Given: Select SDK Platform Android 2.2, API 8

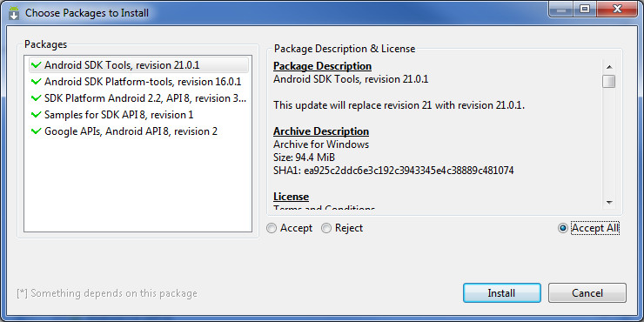Looking at the screenshot, I should [x=139, y=98].
